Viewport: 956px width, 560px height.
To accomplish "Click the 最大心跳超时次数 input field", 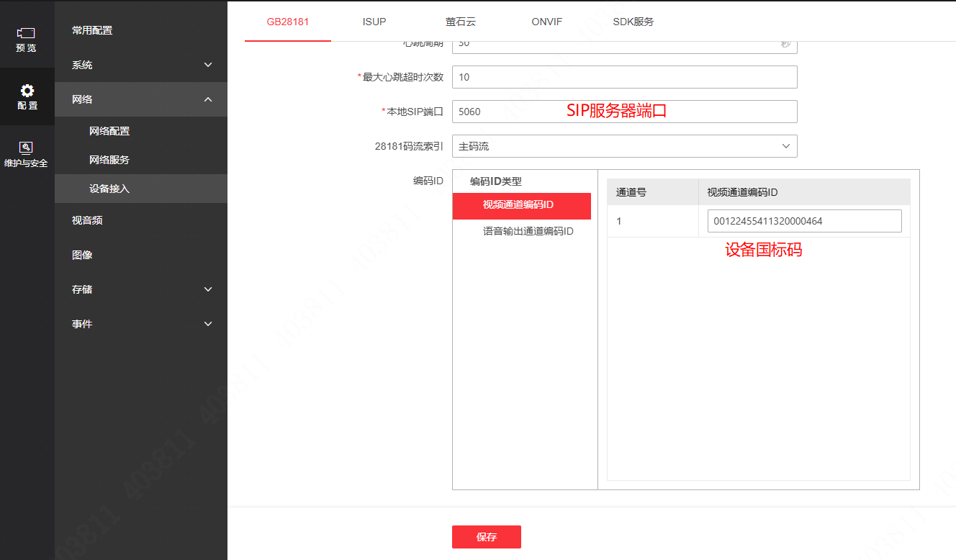I will 624,77.
